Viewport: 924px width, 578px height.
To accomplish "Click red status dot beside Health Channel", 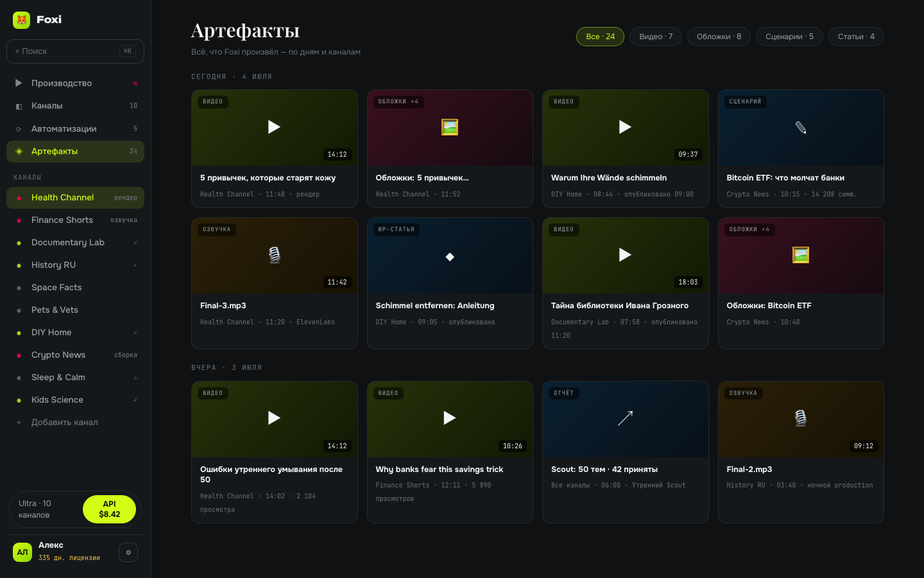I will point(19,198).
